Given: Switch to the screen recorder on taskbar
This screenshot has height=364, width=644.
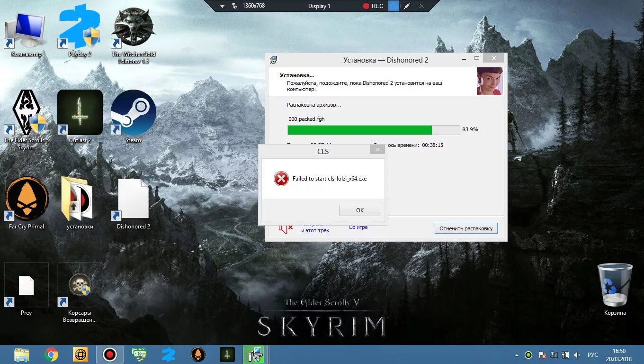Looking at the screenshot, I should (110, 355).
